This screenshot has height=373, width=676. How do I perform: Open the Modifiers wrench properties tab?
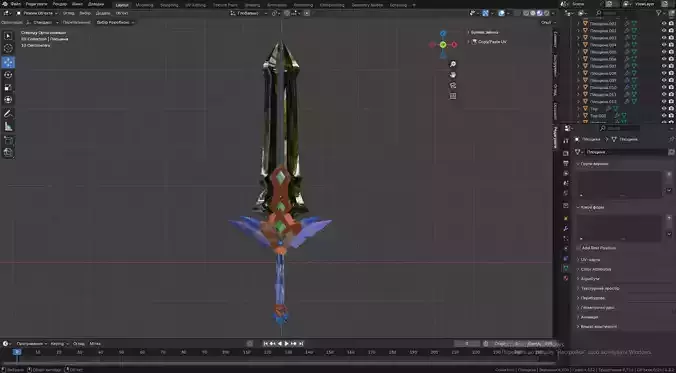tap(566, 229)
